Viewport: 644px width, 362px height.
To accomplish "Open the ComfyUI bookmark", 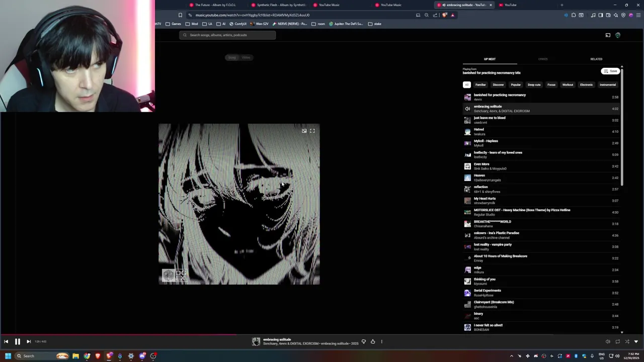I will point(238,24).
